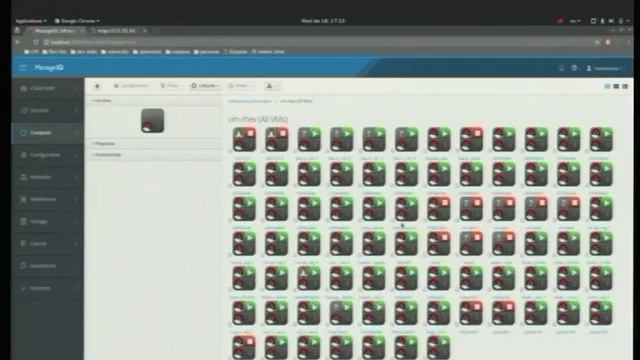Screen dimensions: 640x360
Task: Select the ManageIQ browser tab
Action: [56, 31]
